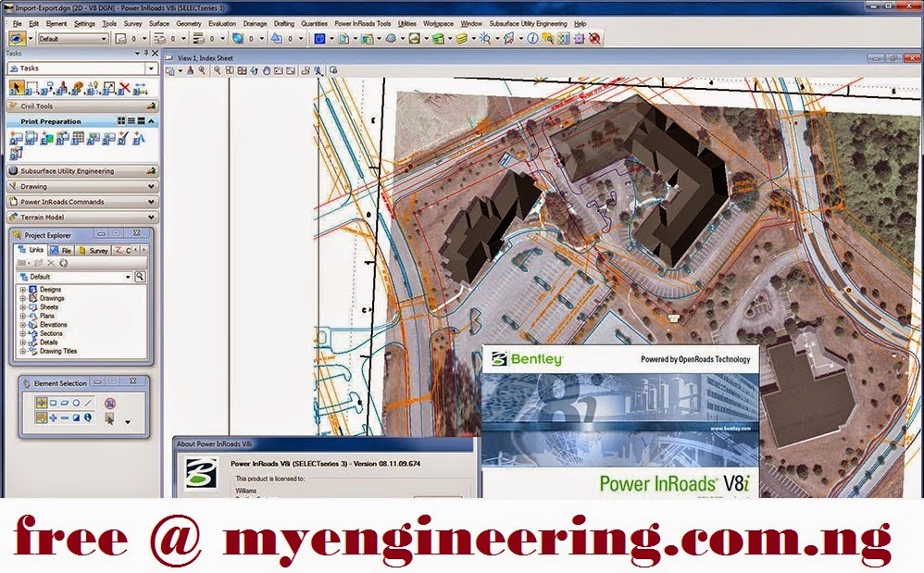924x573 pixels.
Task: Switch to the Survey tab in Project Explorer
Action: click(94, 250)
